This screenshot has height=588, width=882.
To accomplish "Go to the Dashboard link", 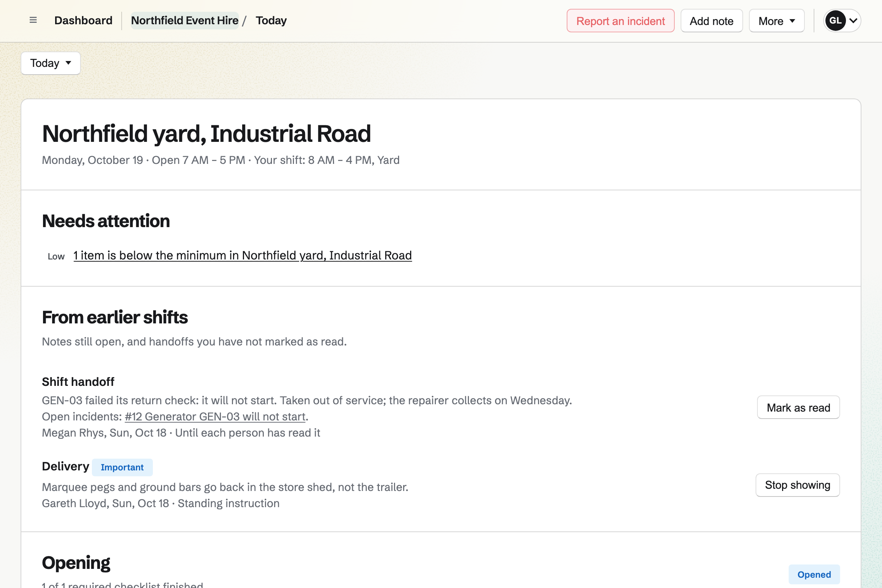I will click(83, 20).
